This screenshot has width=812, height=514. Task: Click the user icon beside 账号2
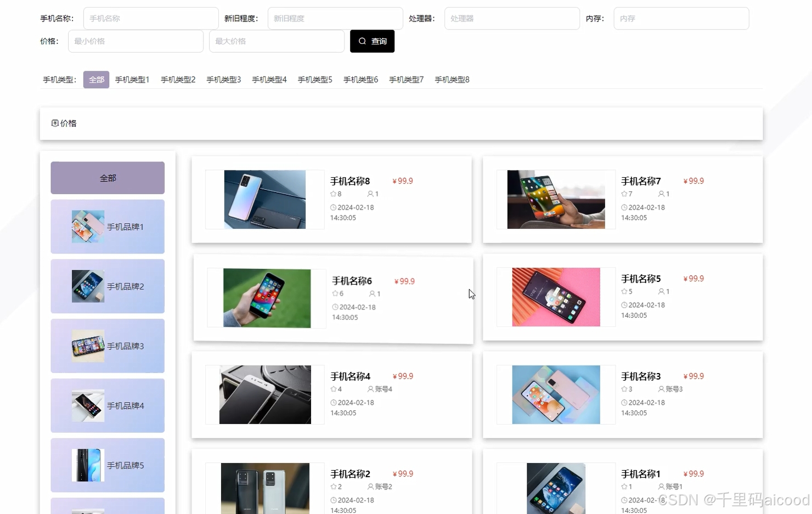(370, 487)
